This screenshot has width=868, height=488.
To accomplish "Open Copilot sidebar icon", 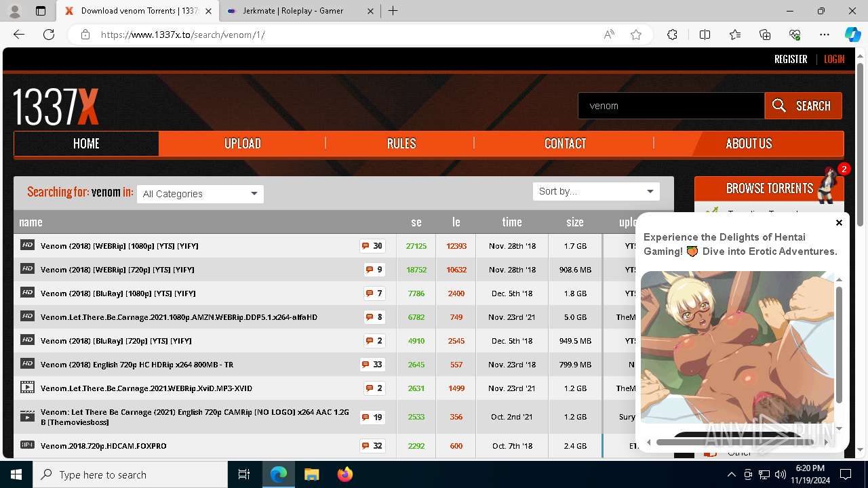I will (852, 35).
